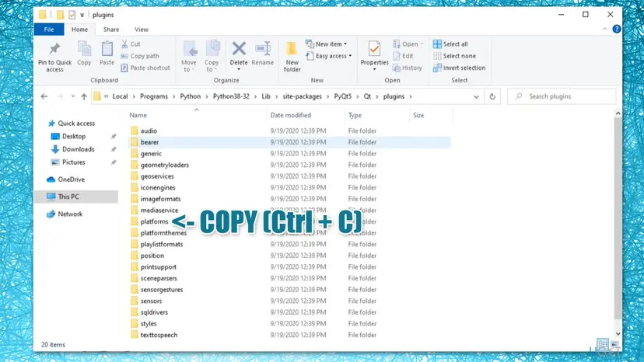Click Pin to Quick access icon
The height and width of the screenshot is (362, 644).
[x=54, y=49]
